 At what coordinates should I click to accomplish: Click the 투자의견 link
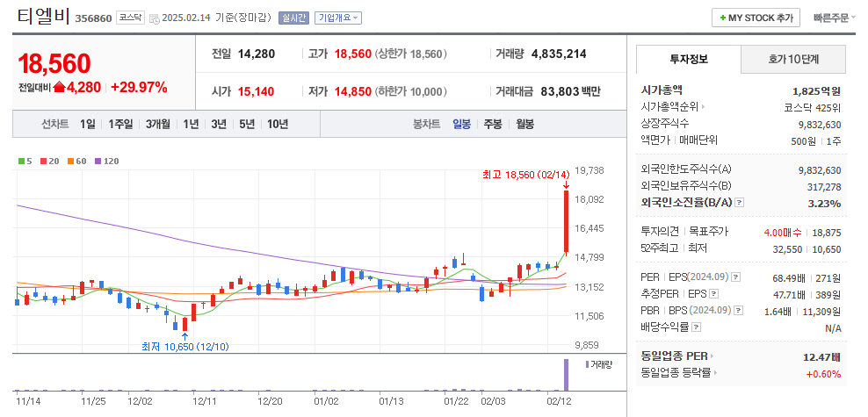point(660,232)
